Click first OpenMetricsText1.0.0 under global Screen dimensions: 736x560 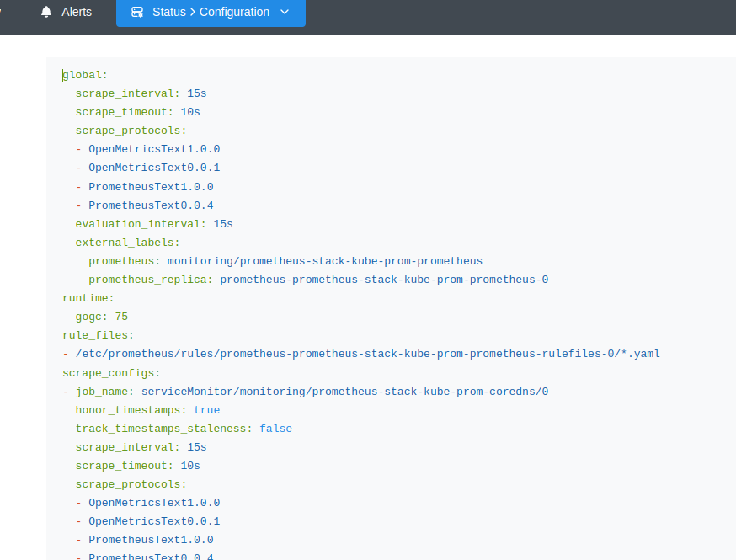click(x=154, y=149)
